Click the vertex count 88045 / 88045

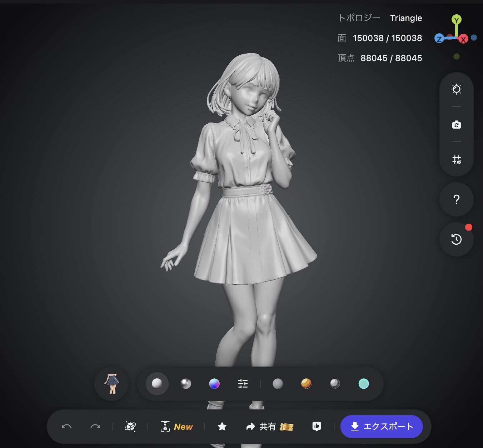pyautogui.click(x=391, y=58)
